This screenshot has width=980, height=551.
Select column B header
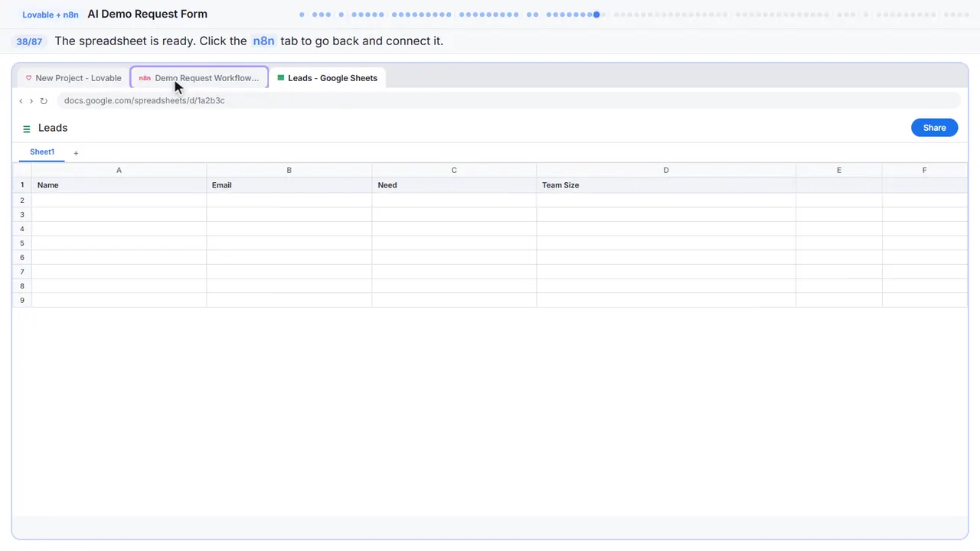pyautogui.click(x=289, y=170)
